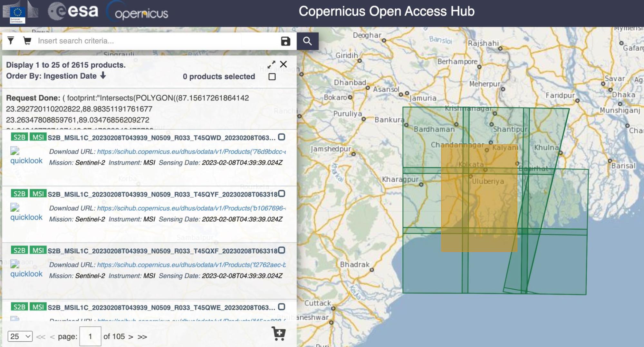Expand the results panel with arrows icon
The height and width of the screenshot is (347, 644).
[x=271, y=64]
